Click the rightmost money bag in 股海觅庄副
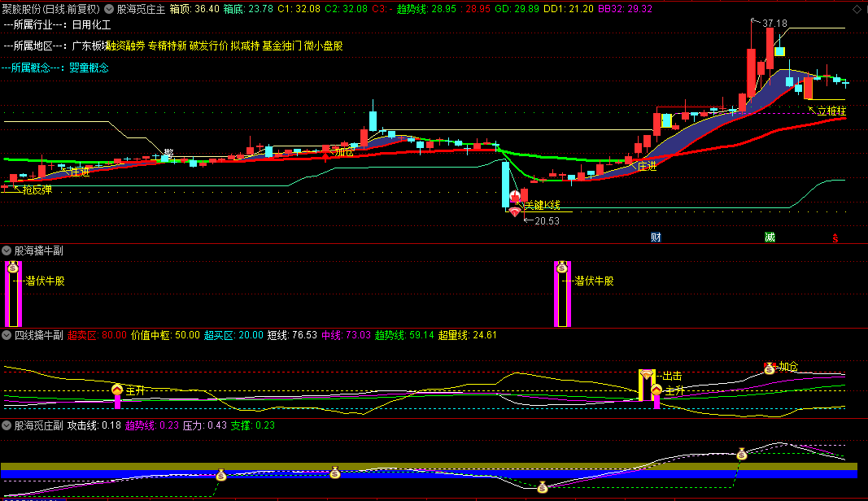Screen dimensions: 868x501 coord(741,454)
